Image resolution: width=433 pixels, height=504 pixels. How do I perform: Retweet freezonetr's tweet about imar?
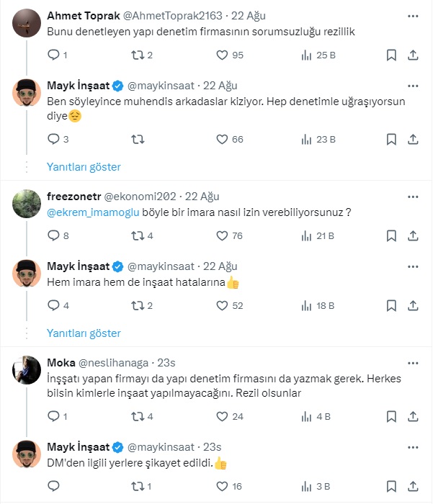138,235
